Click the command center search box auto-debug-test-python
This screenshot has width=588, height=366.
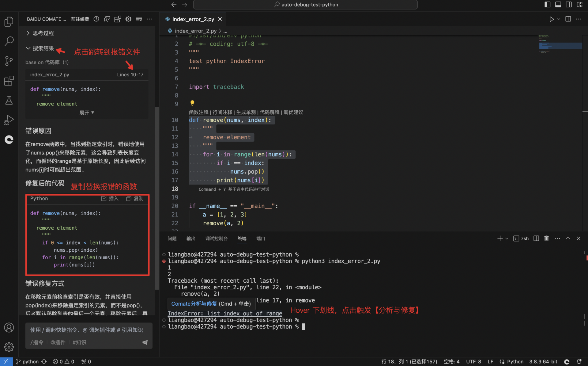[x=305, y=5]
